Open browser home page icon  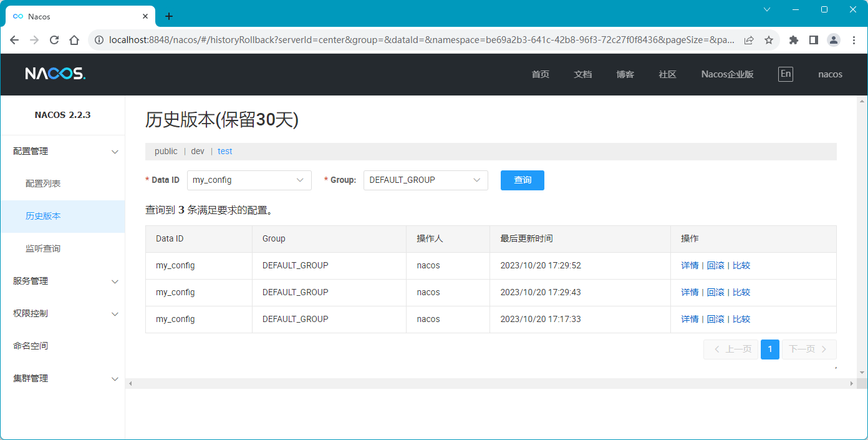74,40
